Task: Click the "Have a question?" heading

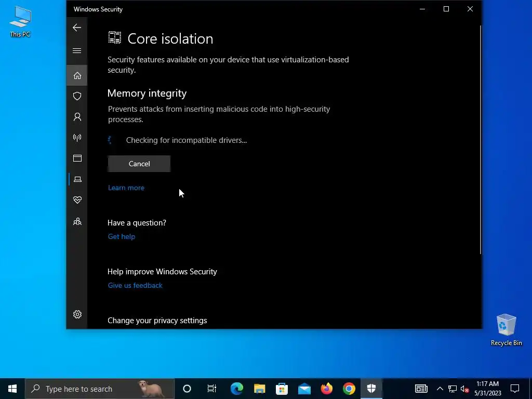Action: [137, 223]
